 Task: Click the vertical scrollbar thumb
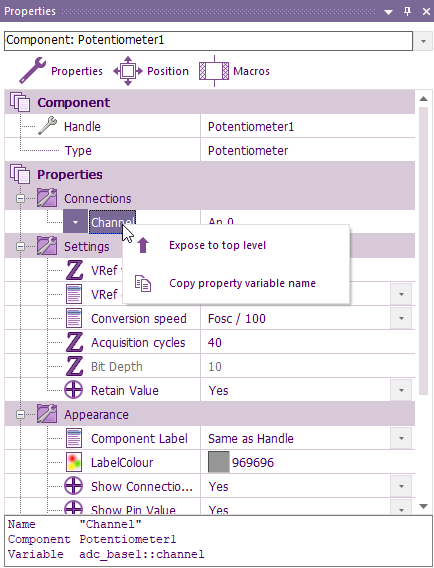(x=423, y=251)
